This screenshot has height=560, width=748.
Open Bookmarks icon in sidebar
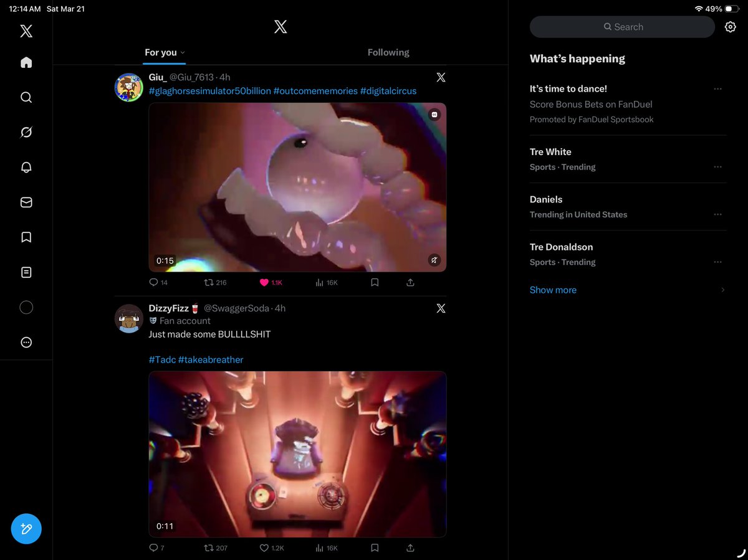(x=26, y=237)
